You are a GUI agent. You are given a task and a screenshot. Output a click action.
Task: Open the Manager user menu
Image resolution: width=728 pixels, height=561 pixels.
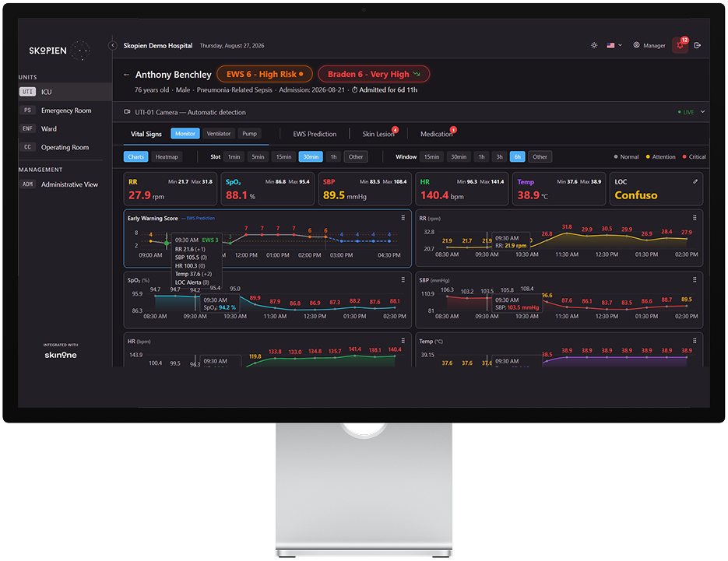pos(649,45)
